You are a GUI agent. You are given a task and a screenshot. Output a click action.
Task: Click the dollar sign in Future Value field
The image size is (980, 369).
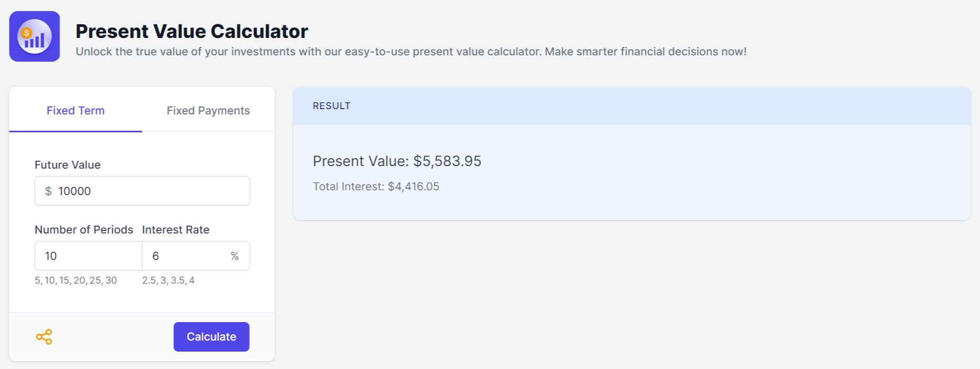48,191
